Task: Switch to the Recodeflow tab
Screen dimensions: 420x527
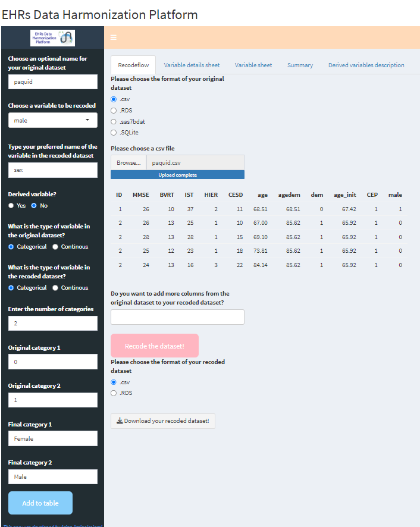Action: (x=133, y=65)
